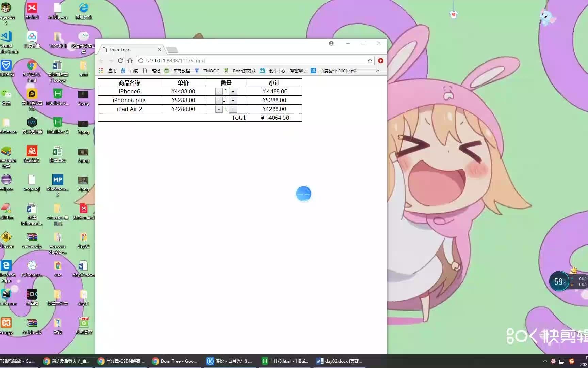Screen dimensions: 588x368
Task: Bookmark this page with the star
Action: (370, 61)
